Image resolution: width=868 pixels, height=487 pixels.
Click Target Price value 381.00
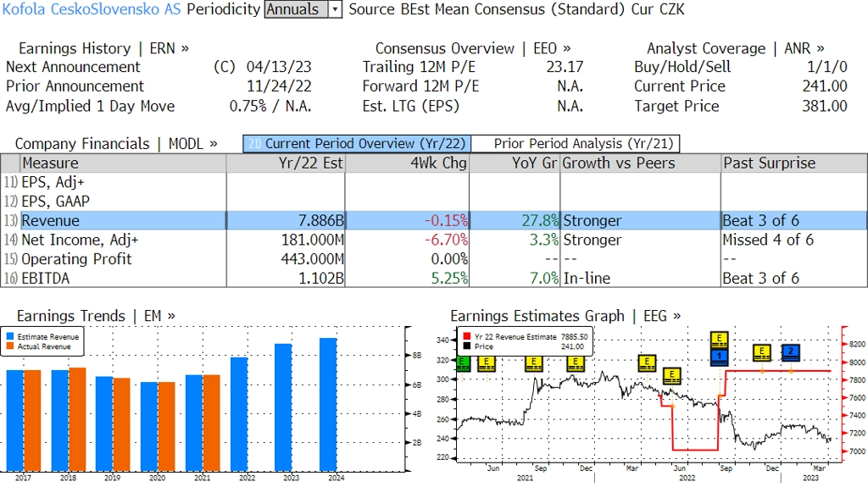[825, 106]
